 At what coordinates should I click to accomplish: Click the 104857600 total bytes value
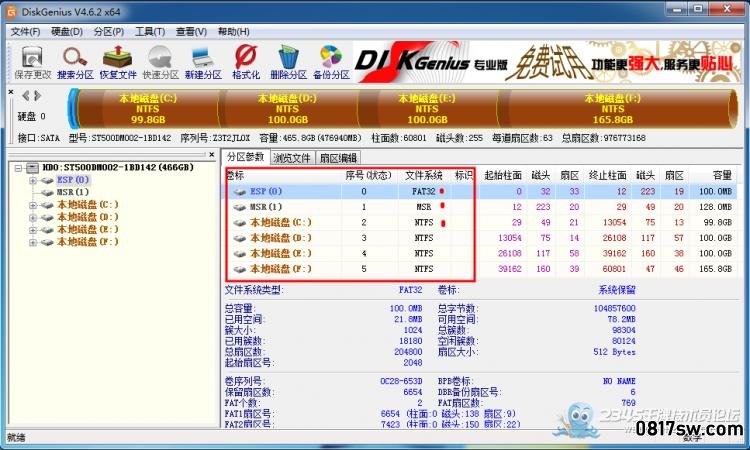tap(614, 308)
